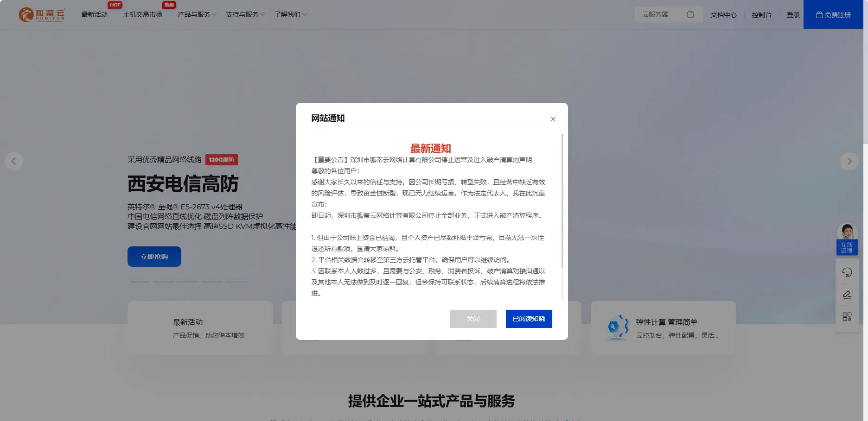Viewport: 868px width, 421px height.
Task: Click red badge above 主机交易市场
Action: [x=169, y=5]
